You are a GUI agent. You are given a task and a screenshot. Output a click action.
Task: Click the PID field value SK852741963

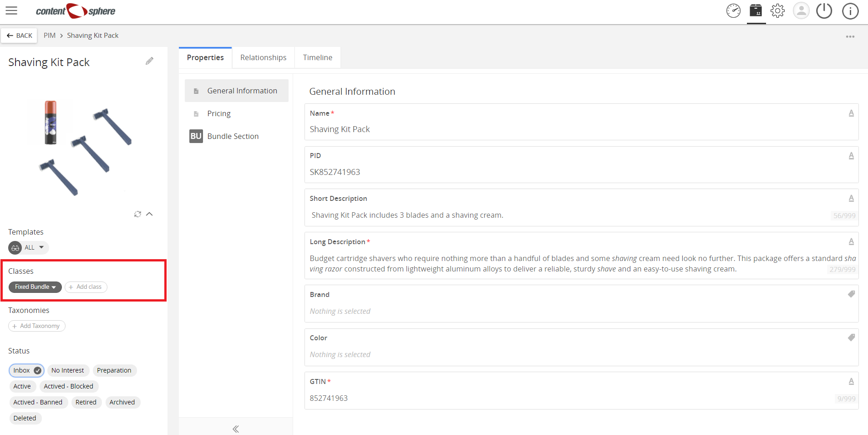(x=335, y=172)
